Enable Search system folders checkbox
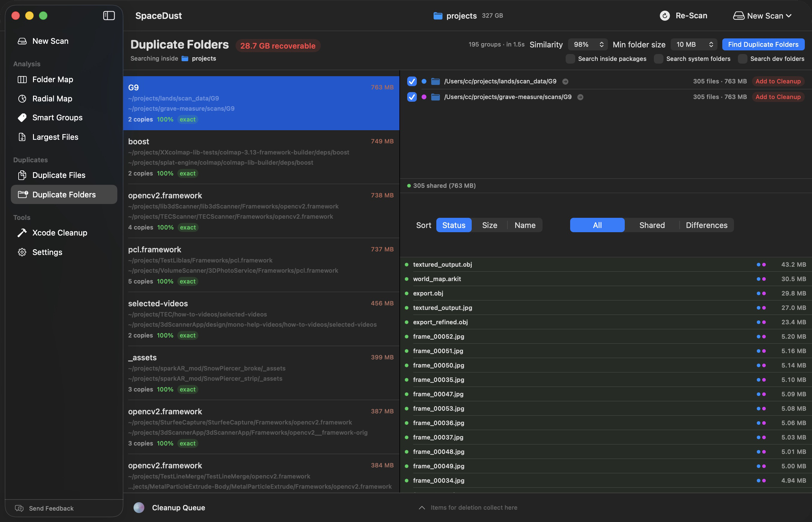Image resolution: width=812 pixels, height=522 pixels. coord(658,58)
